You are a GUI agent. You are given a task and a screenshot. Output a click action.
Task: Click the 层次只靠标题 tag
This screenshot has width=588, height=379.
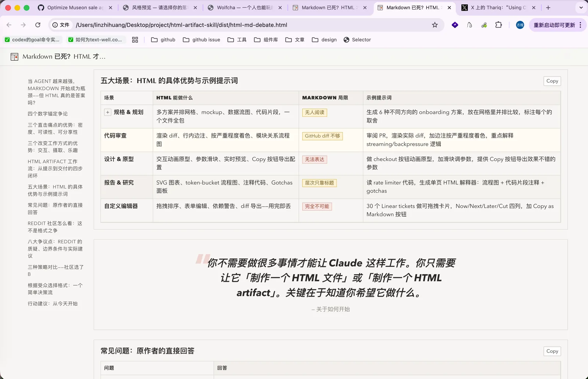click(x=319, y=183)
